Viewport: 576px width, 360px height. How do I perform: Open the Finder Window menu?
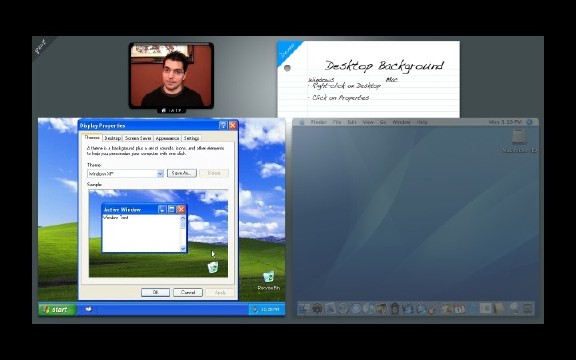coord(401,122)
